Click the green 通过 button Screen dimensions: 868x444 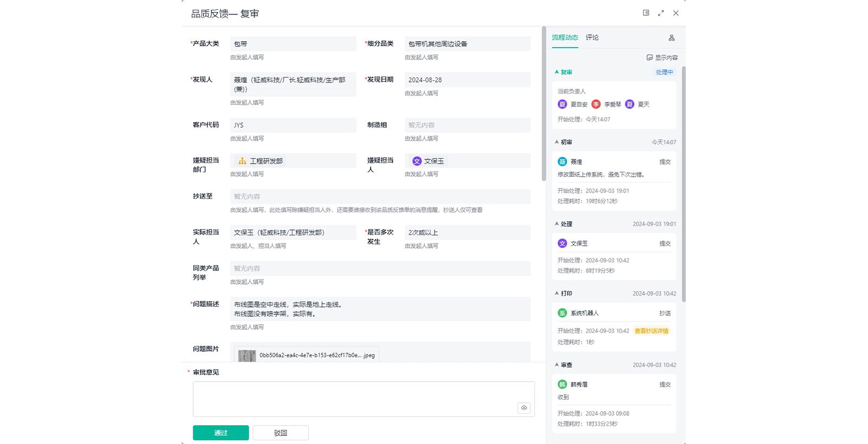(221, 433)
